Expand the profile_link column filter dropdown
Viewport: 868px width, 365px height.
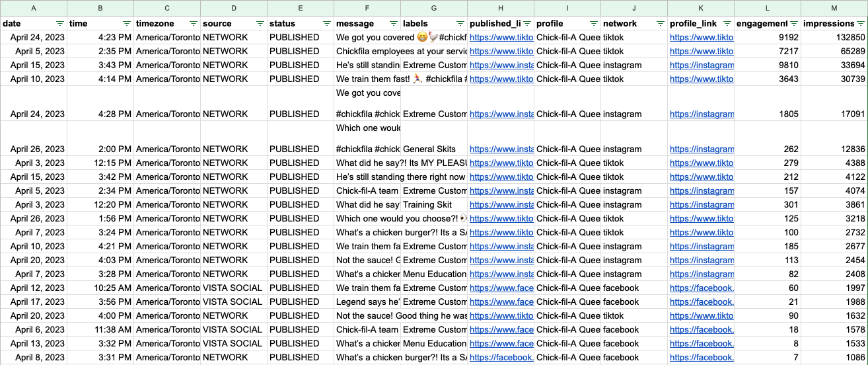(727, 23)
